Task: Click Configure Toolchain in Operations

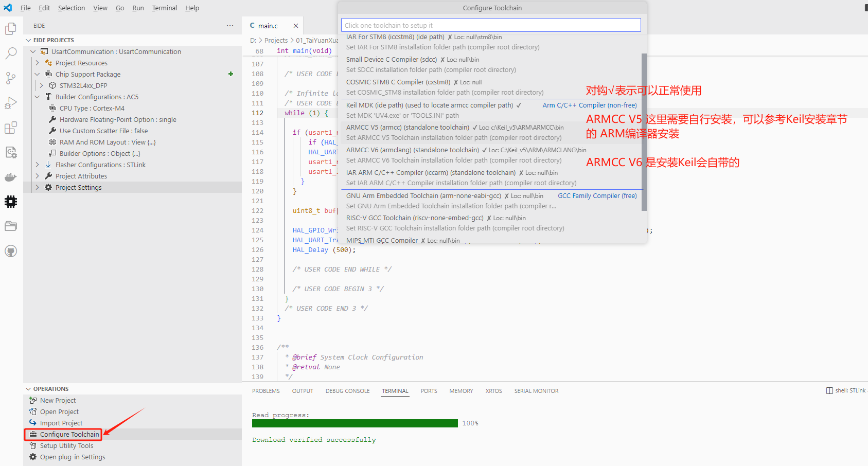Action: tap(69, 434)
